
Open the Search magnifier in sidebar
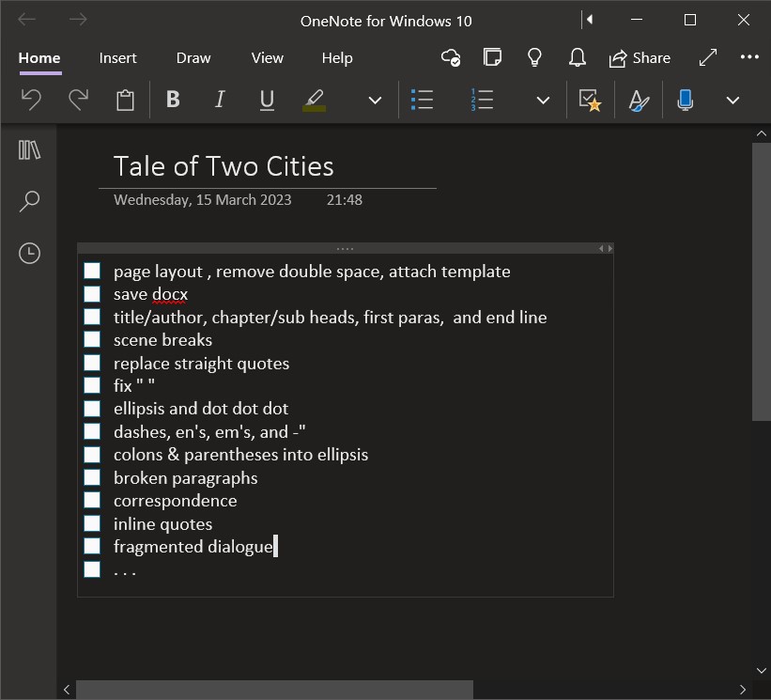coord(30,201)
